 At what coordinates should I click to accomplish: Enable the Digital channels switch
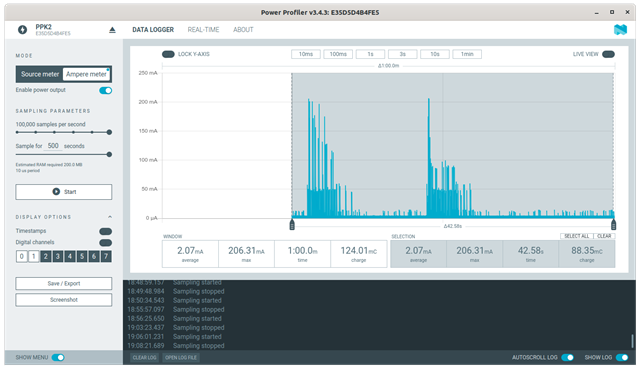click(106, 242)
